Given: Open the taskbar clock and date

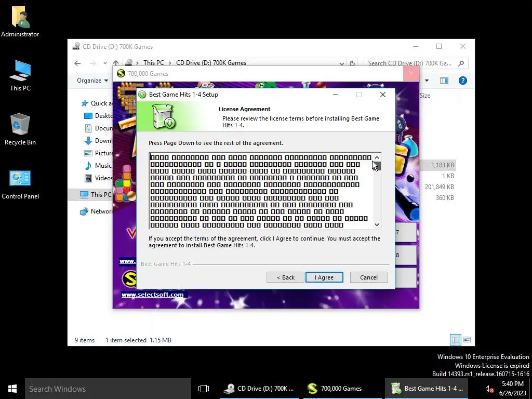Looking at the screenshot, I should 512,389.
